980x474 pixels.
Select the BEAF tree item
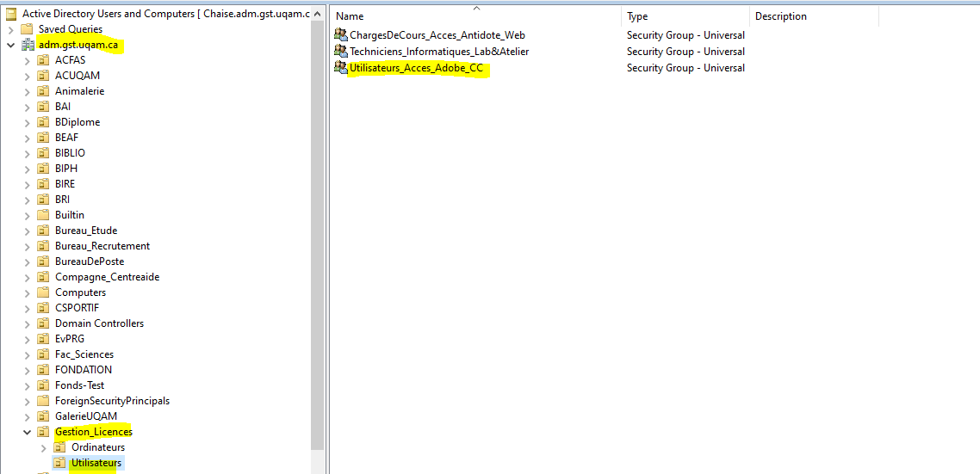click(66, 138)
